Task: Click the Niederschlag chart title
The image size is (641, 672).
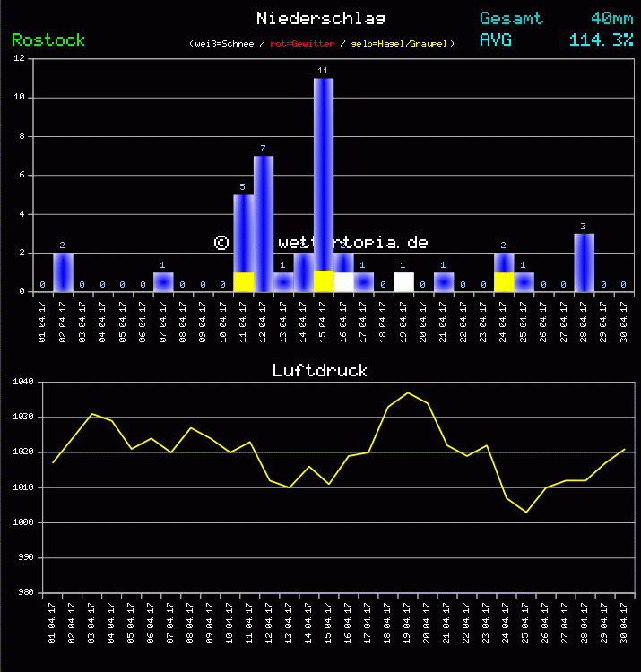Action: pos(321,19)
